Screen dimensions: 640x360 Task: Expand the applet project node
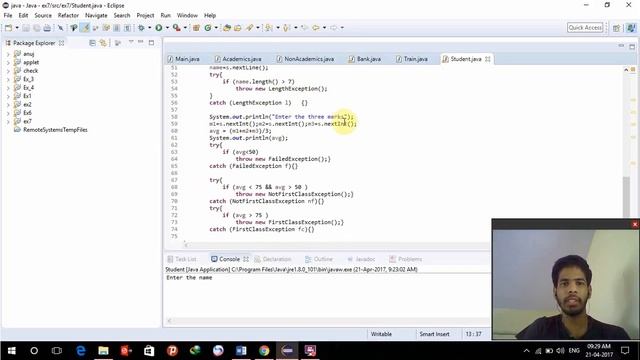tap(8, 62)
